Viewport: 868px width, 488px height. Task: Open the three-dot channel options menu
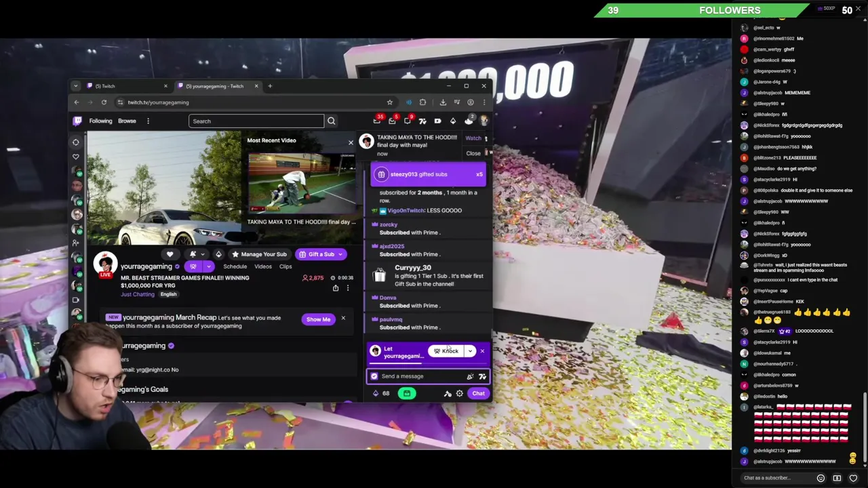coord(348,288)
